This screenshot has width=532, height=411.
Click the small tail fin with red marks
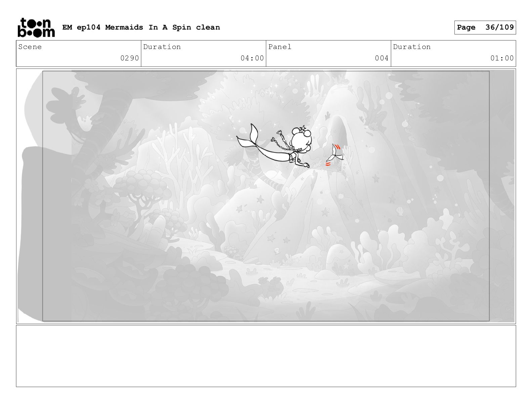(x=335, y=154)
